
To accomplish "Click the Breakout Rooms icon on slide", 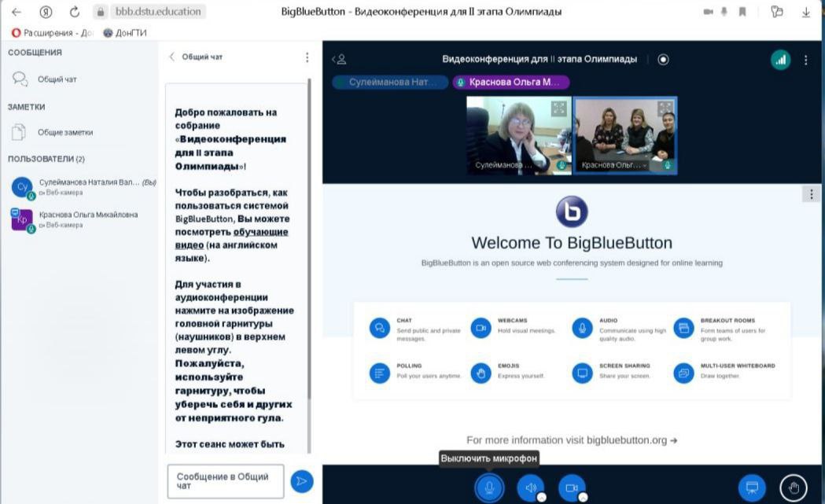I will pyautogui.click(x=683, y=328).
